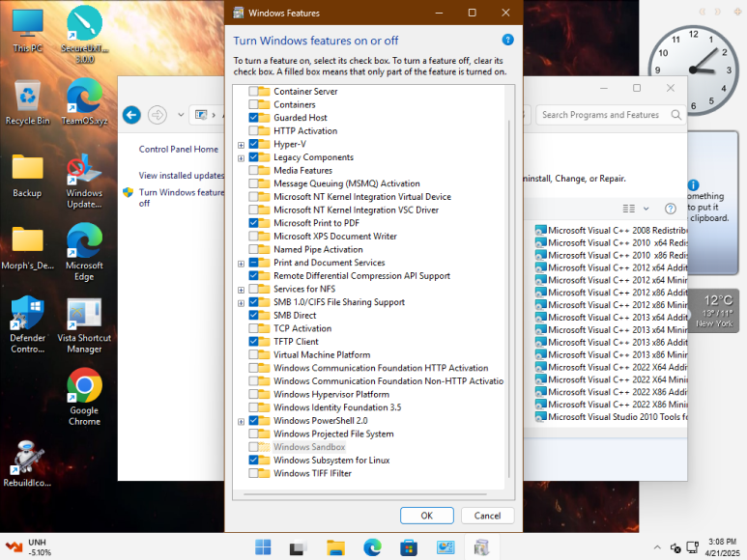Open the View installed updates link
Screen dimensions: 747x560
182,175
